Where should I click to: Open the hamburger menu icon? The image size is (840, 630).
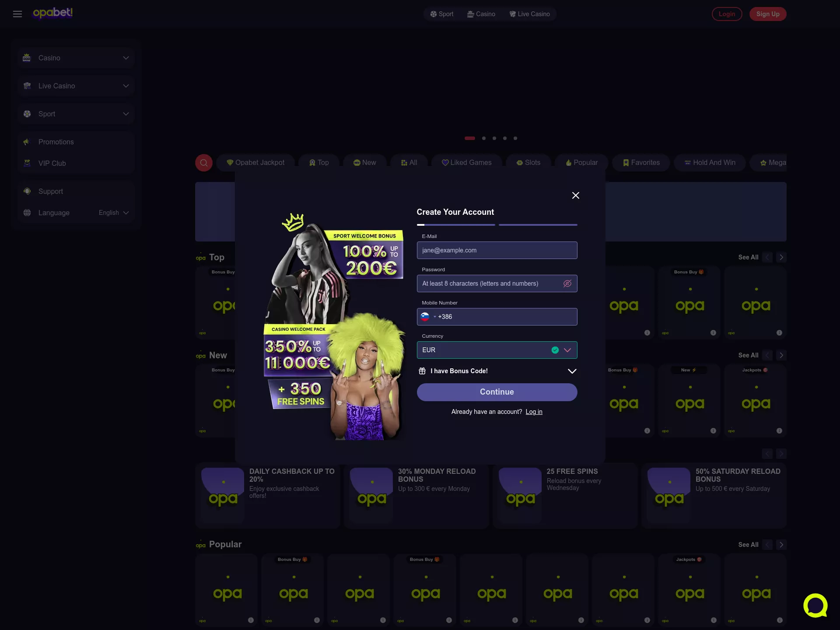coord(17,14)
